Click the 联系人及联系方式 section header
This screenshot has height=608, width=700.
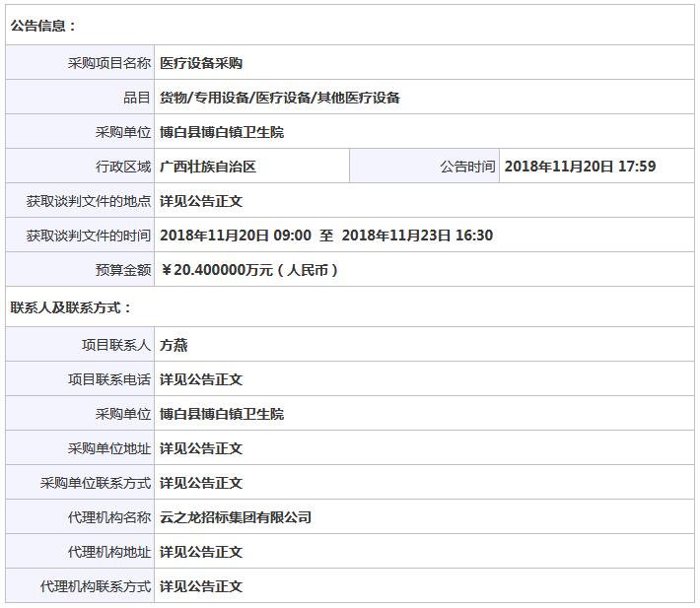coord(71,307)
